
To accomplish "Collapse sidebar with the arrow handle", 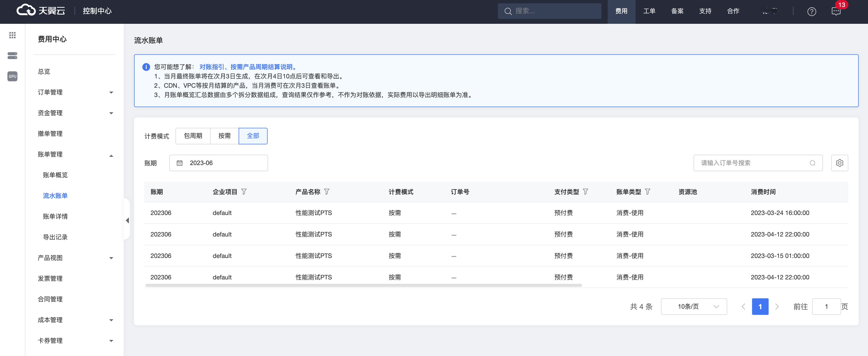I will point(127,220).
